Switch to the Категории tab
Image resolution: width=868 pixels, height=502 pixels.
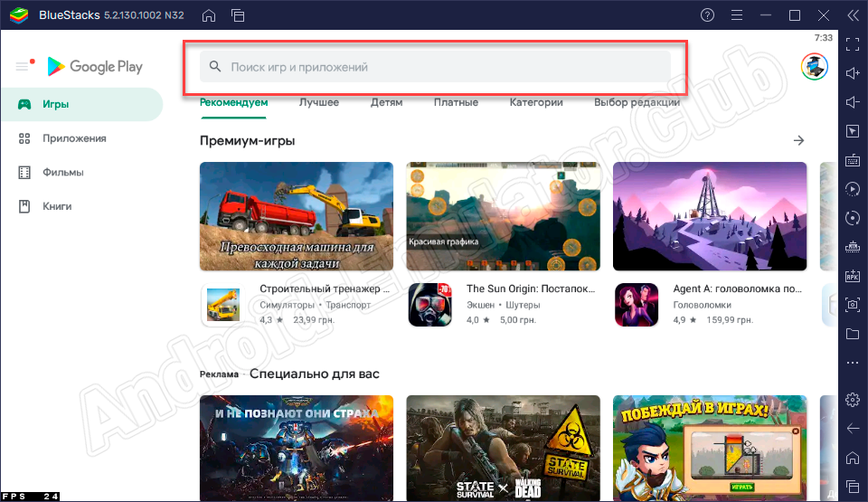coord(536,102)
